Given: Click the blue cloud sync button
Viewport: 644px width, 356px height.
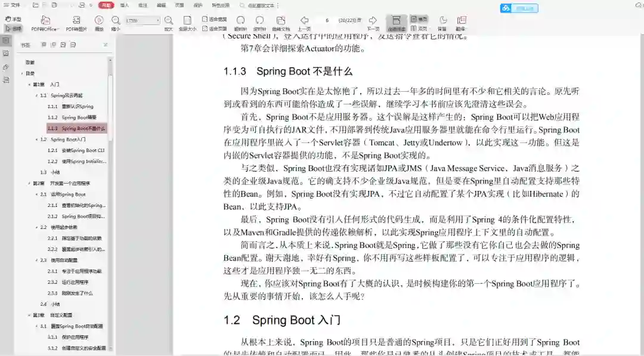Looking at the screenshot, I should 519,8.
